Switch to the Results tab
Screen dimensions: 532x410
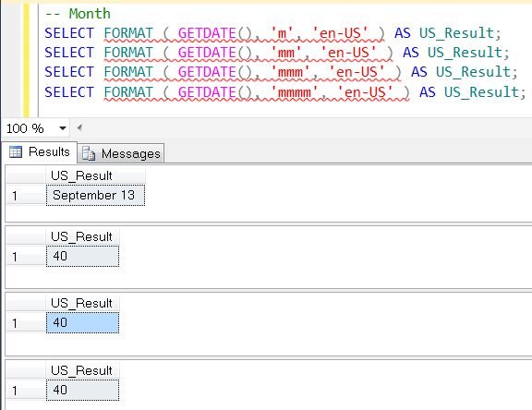tap(40, 151)
